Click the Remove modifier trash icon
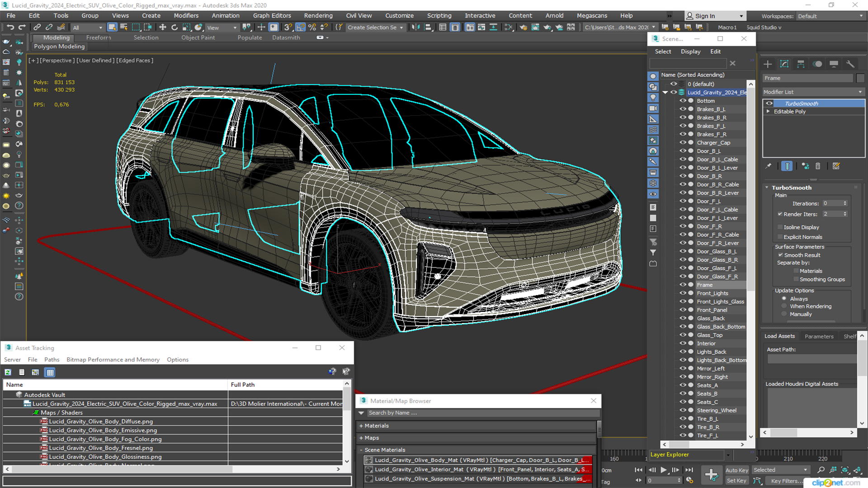The width and height of the screenshot is (868, 488). tap(818, 166)
